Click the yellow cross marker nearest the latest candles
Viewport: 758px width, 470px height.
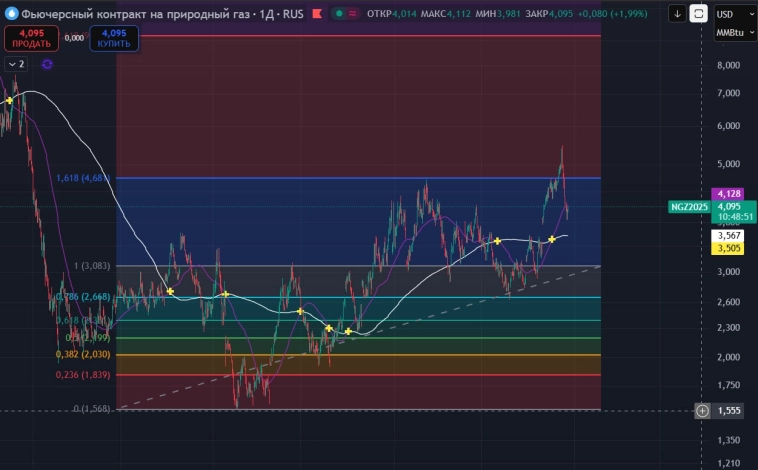pyautogui.click(x=552, y=240)
